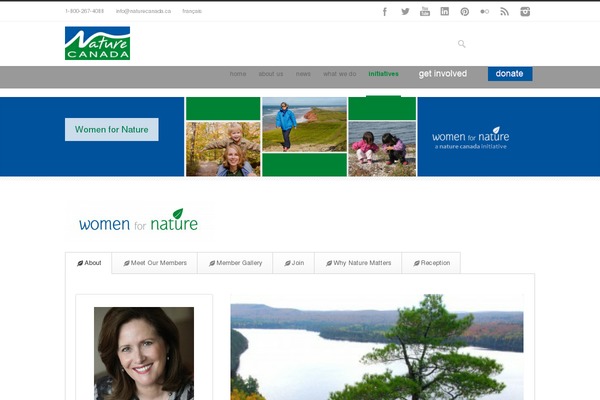
Task: Go to the home menu item
Action: coord(238,74)
